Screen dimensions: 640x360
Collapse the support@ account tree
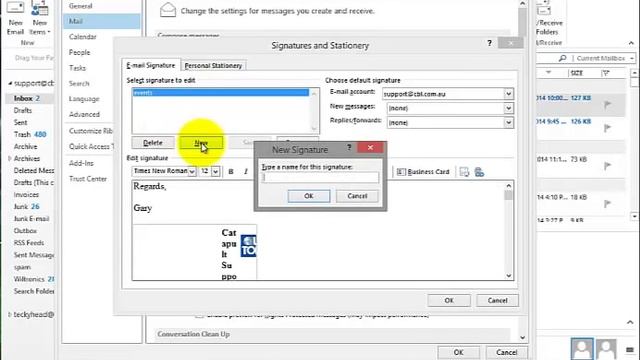point(10,83)
